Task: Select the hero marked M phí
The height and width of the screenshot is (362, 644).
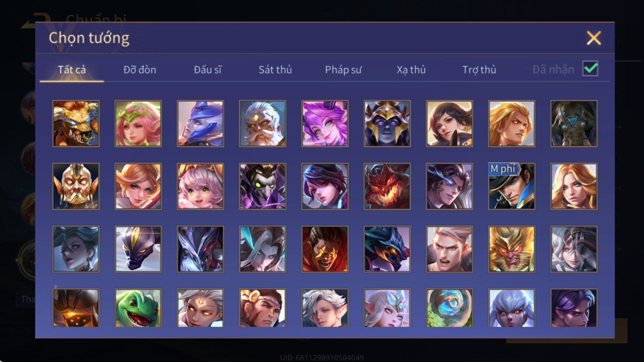Action: (512, 186)
